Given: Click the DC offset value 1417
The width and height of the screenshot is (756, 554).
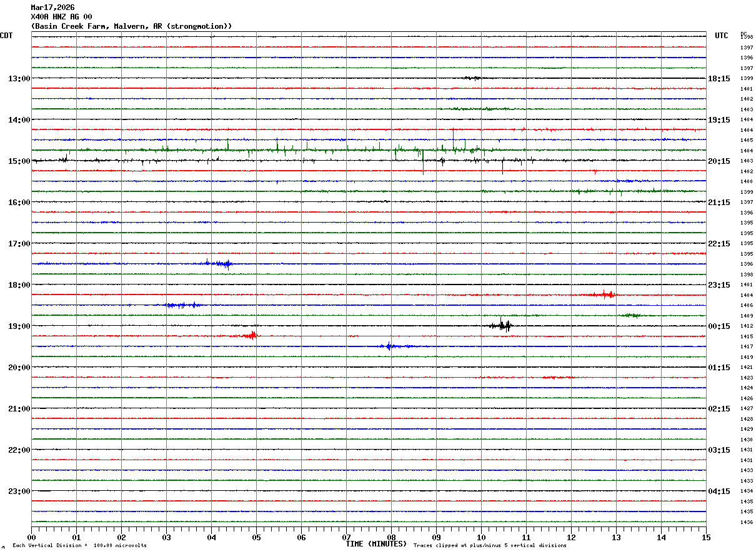Looking at the screenshot, I should point(746,346).
